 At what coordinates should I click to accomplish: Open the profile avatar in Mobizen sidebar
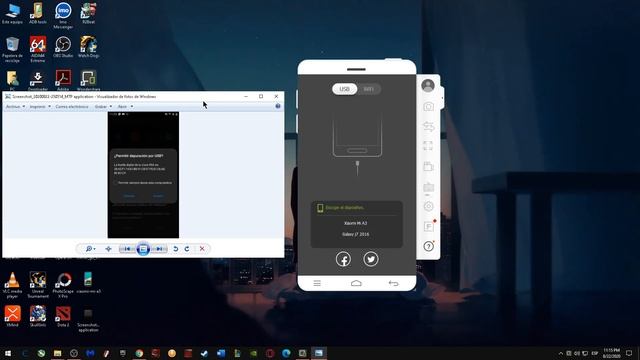[x=428, y=85]
